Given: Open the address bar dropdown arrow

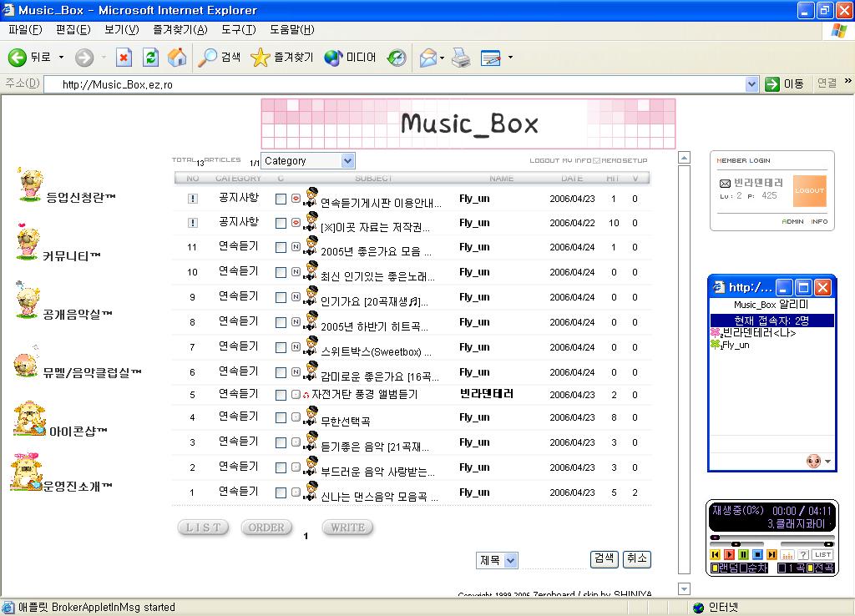Looking at the screenshot, I should click(751, 84).
